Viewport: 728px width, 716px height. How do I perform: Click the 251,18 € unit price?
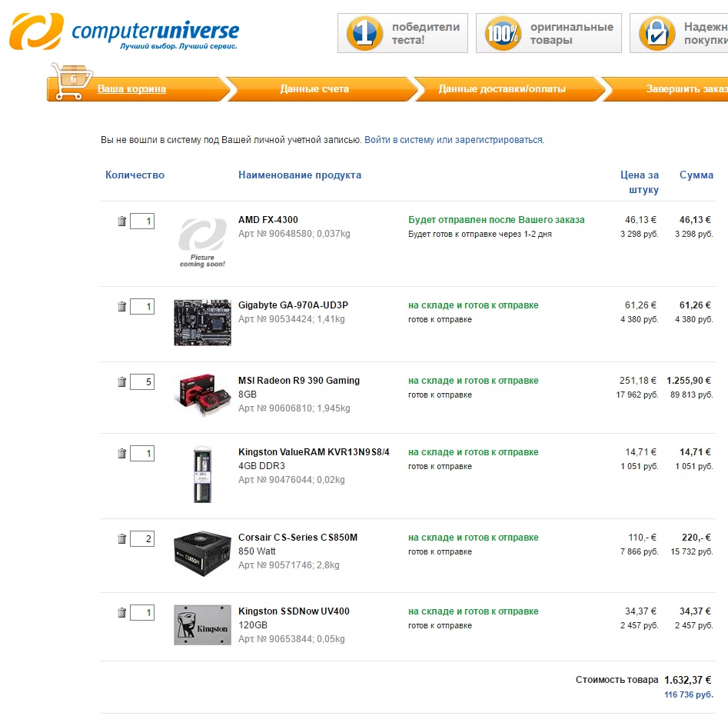[638, 380]
